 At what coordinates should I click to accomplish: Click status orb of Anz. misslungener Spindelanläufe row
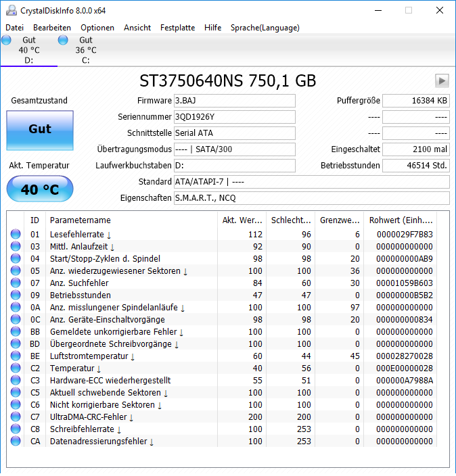tap(16, 307)
